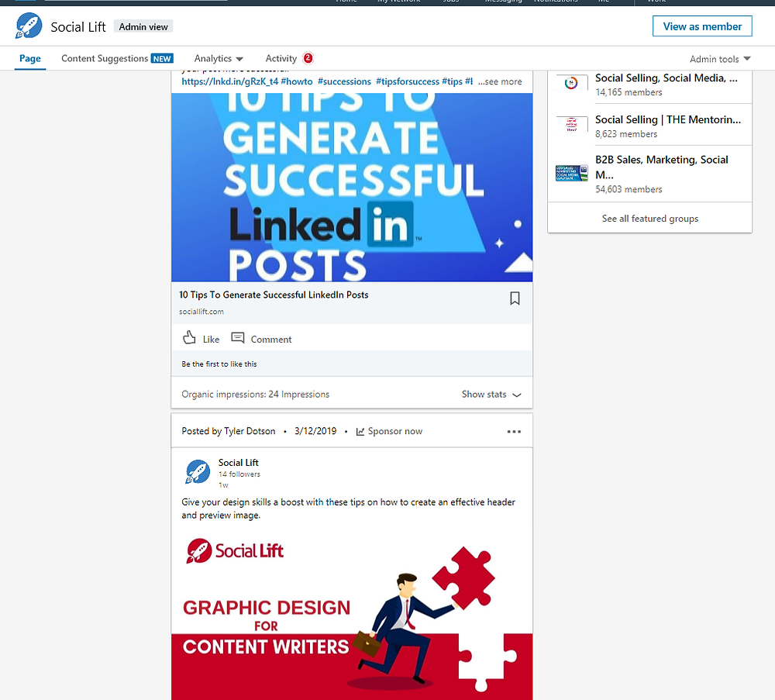The width and height of the screenshot is (775, 700).
Task: Open Graphic Design for Content Writers image
Action: [x=352, y=614]
